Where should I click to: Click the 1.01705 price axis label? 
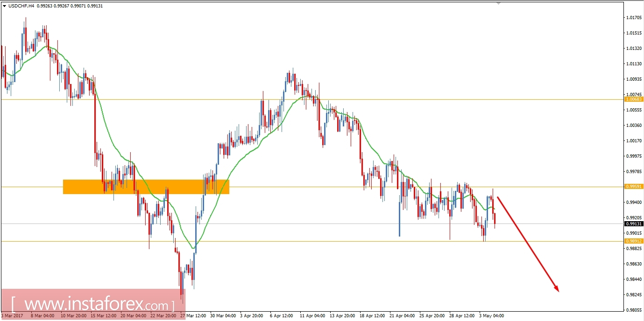click(634, 18)
